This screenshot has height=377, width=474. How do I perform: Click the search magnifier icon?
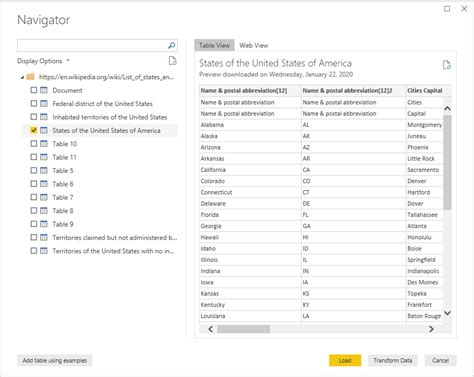pos(172,45)
